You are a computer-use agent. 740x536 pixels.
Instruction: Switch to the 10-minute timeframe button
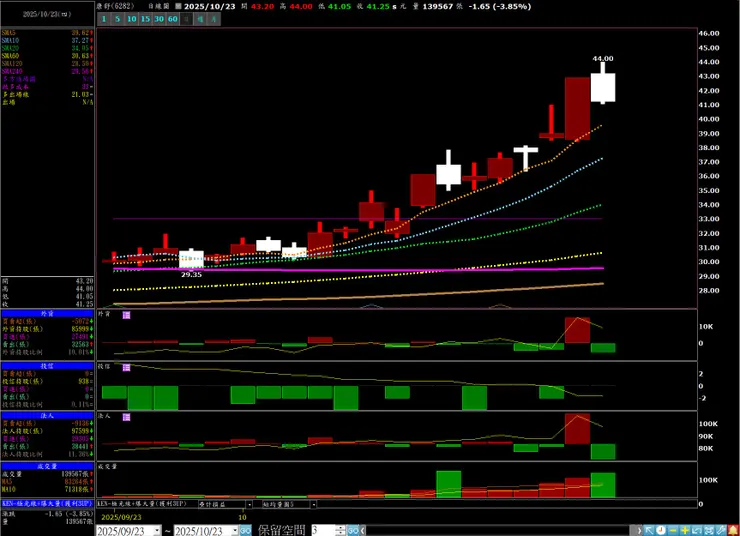pos(131,19)
